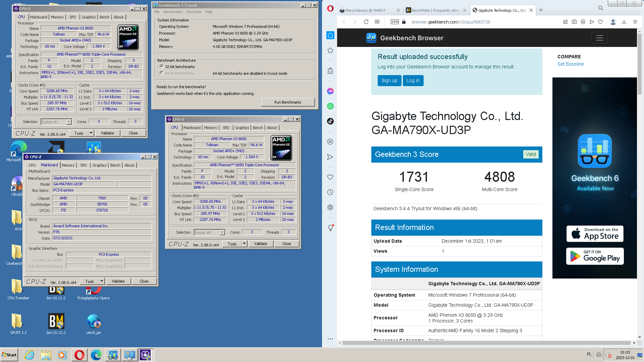Open Purchase menu in Geekbench 3

point(194,12)
